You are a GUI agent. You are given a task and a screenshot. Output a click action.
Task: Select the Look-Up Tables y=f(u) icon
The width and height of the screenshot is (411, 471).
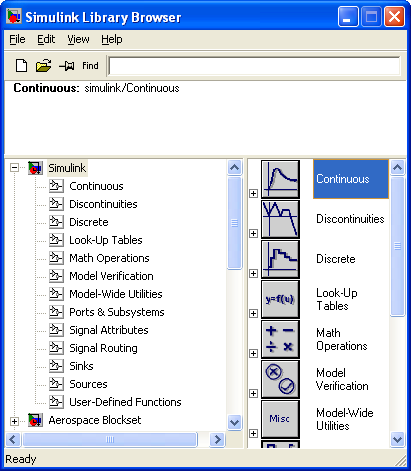coord(280,299)
